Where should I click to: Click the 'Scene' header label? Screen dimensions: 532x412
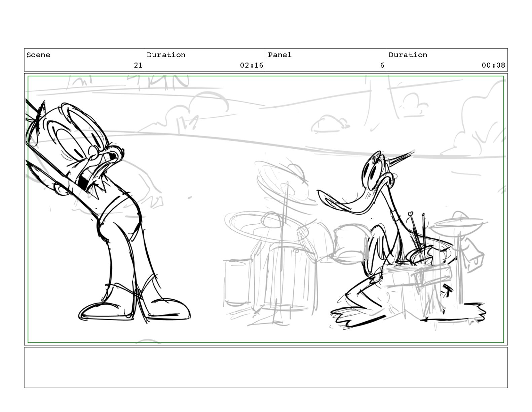tap(38, 55)
